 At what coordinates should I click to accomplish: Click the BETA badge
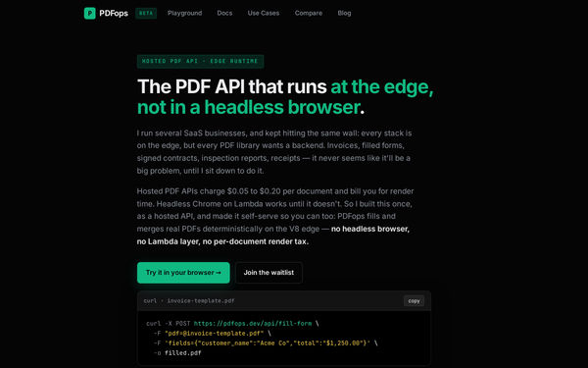click(146, 13)
